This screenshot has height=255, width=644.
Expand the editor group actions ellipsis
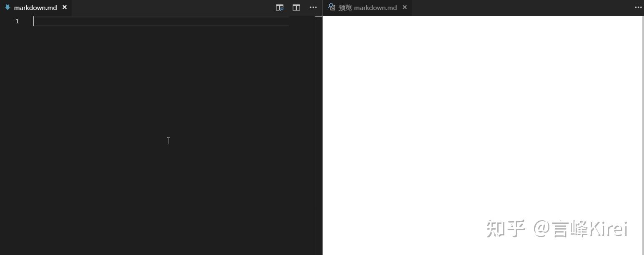pos(313,7)
